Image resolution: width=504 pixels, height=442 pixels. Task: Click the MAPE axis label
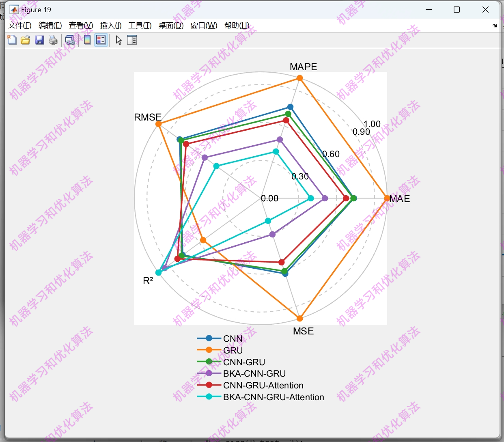(303, 67)
